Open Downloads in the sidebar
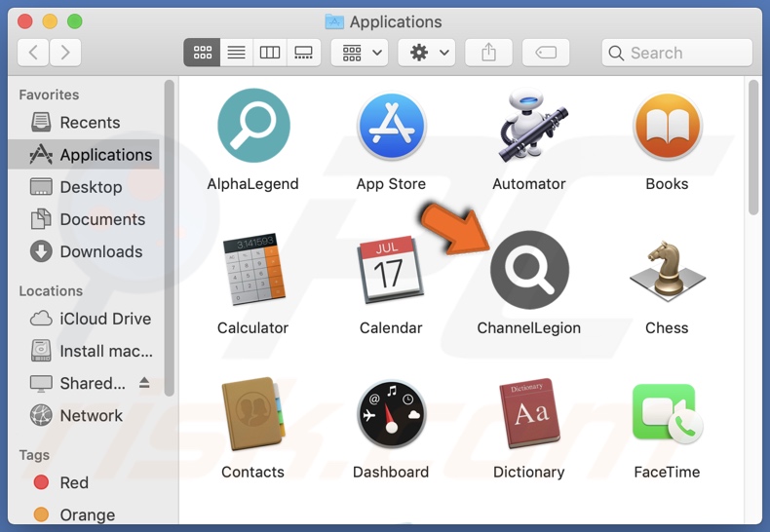770x532 pixels. [84, 251]
